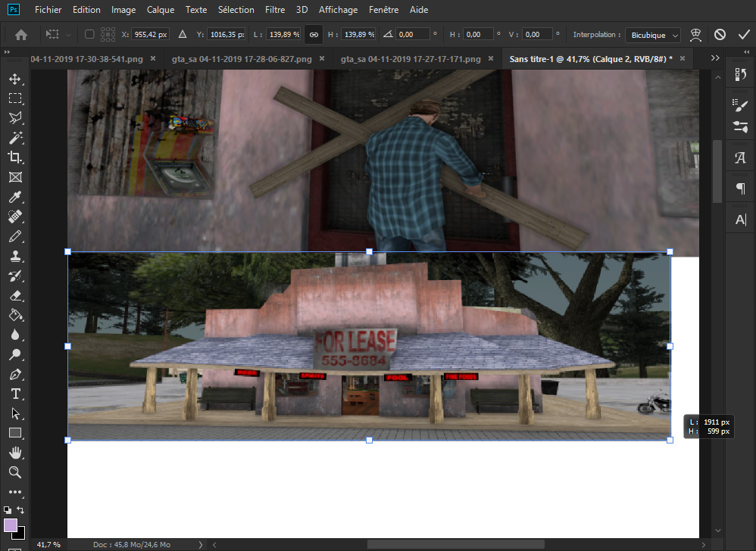756x551 pixels.
Task: Select the Path Selection arrow tool
Action: [15, 414]
